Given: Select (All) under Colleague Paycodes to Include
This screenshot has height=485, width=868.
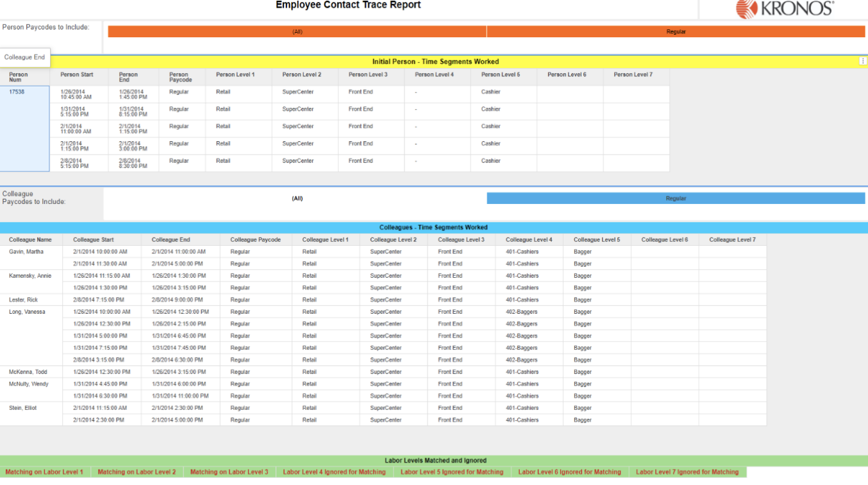Looking at the screenshot, I should pyautogui.click(x=297, y=198).
